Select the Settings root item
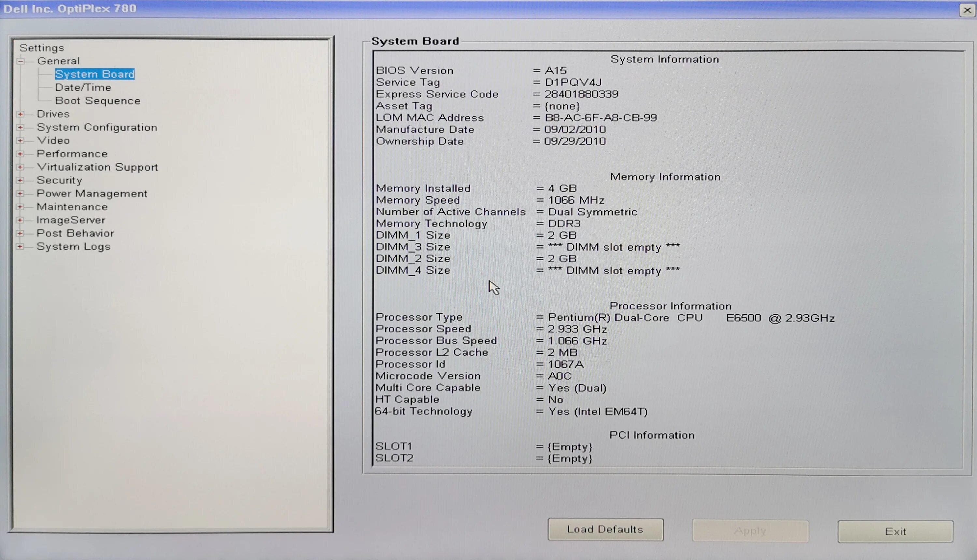 [x=42, y=48]
